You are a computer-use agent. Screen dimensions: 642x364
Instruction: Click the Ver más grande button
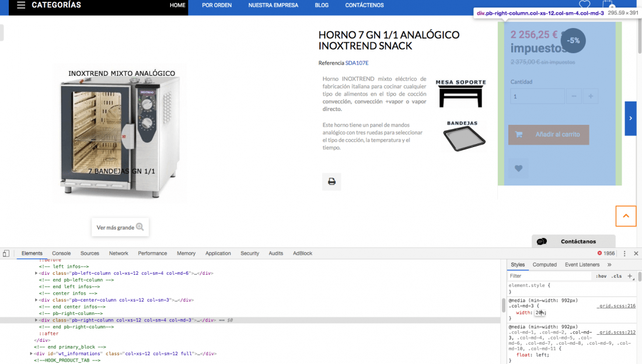[x=120, y=228]
